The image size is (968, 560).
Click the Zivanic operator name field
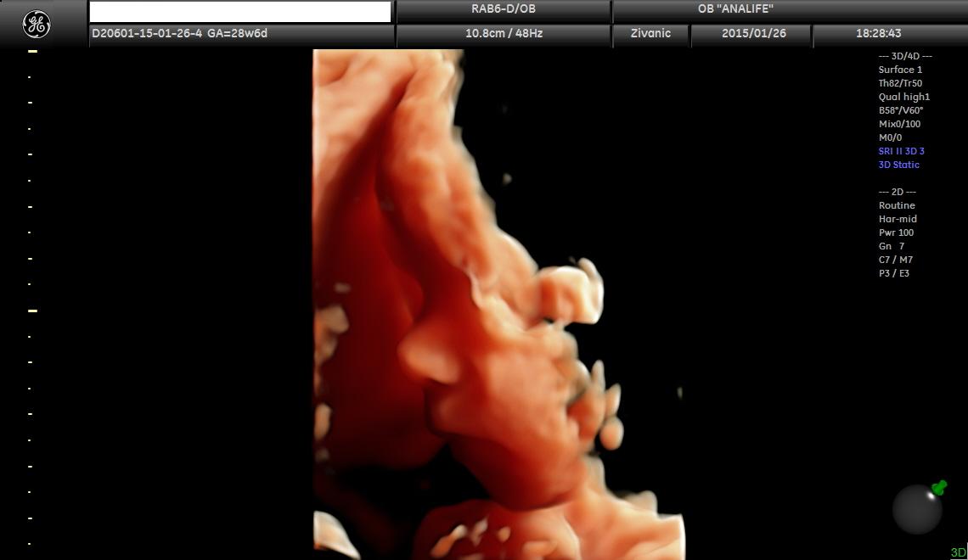tap(650, 33)
